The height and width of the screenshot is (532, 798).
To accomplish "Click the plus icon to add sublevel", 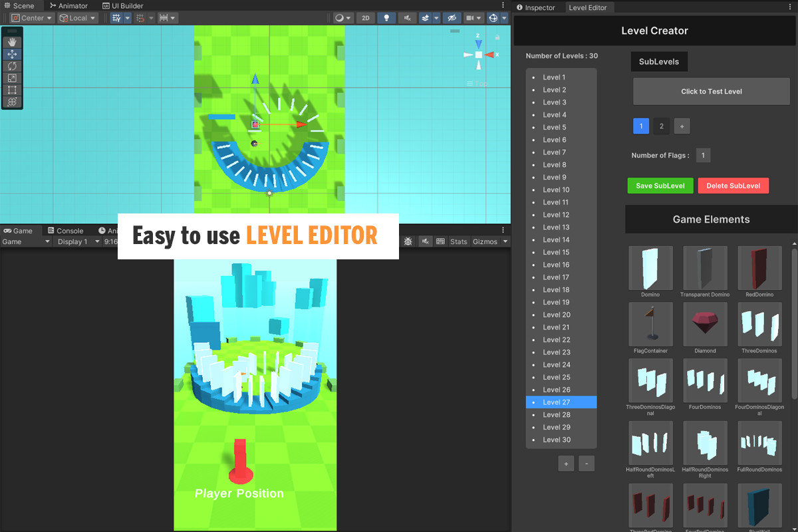I will point(681,126).
